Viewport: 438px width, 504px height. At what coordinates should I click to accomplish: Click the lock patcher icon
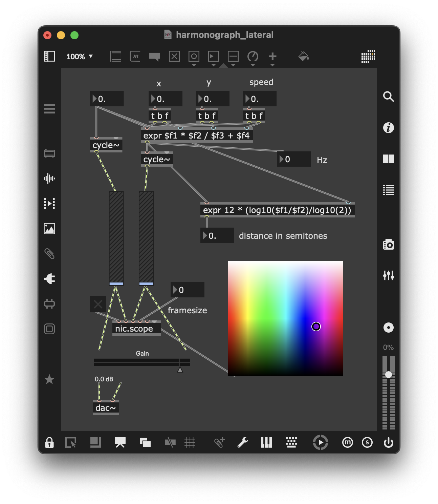pyautogui.click(x=49, y=442)
